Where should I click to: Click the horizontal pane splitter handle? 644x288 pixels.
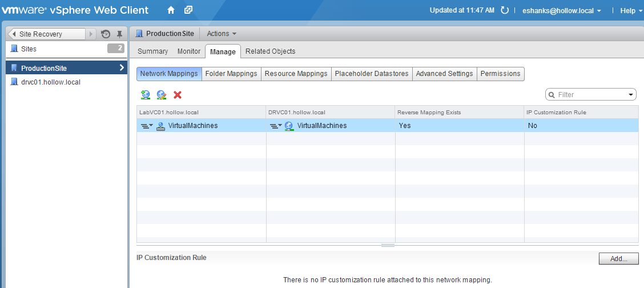click(x=388, y=246)
